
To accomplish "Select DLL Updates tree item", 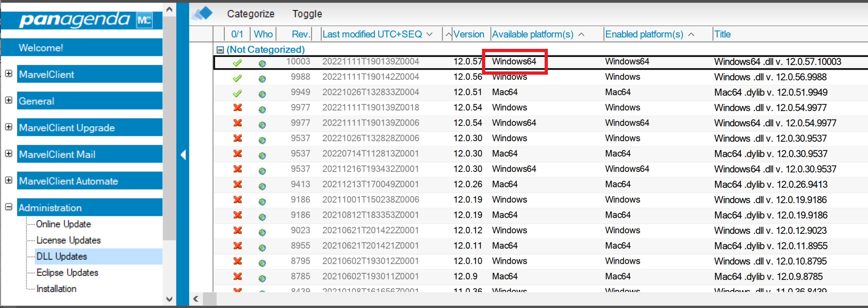I will point(62,256).
